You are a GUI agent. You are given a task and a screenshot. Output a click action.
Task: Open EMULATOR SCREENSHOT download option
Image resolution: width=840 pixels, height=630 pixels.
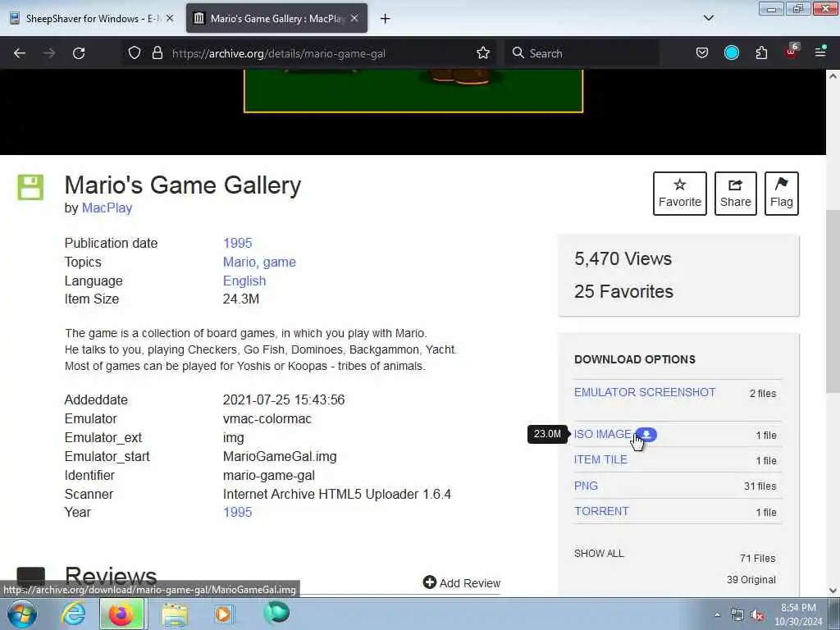pos(645,392)
